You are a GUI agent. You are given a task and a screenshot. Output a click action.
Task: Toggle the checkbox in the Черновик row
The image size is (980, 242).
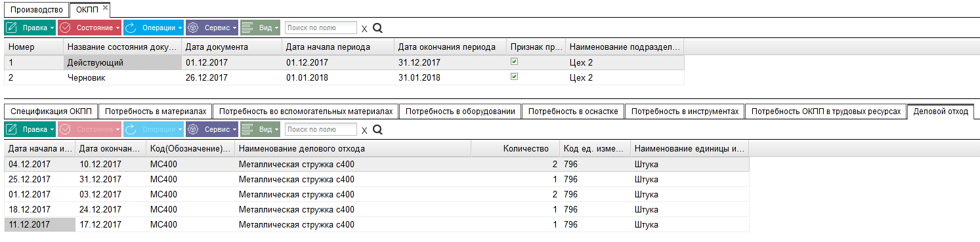tap(514, 77)
